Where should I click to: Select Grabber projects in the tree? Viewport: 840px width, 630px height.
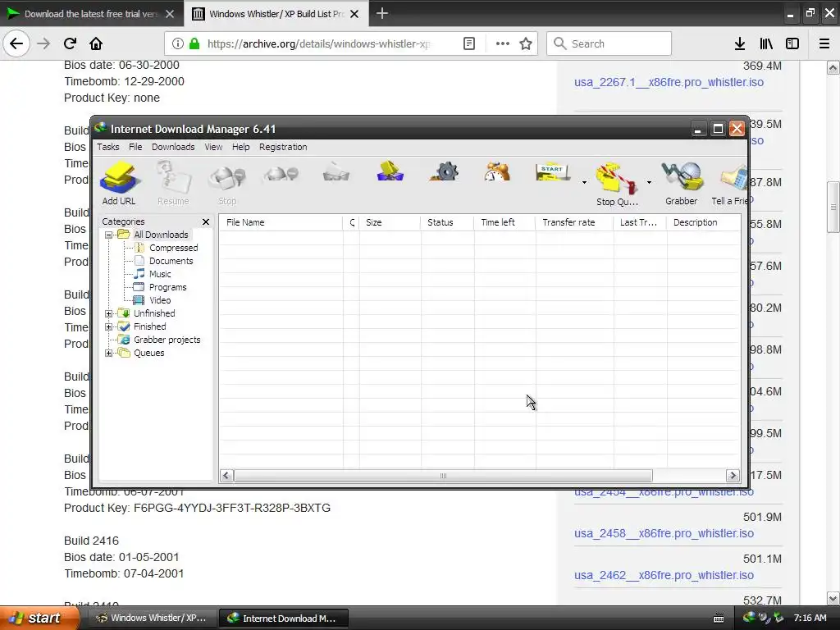[x=167, y=340]
